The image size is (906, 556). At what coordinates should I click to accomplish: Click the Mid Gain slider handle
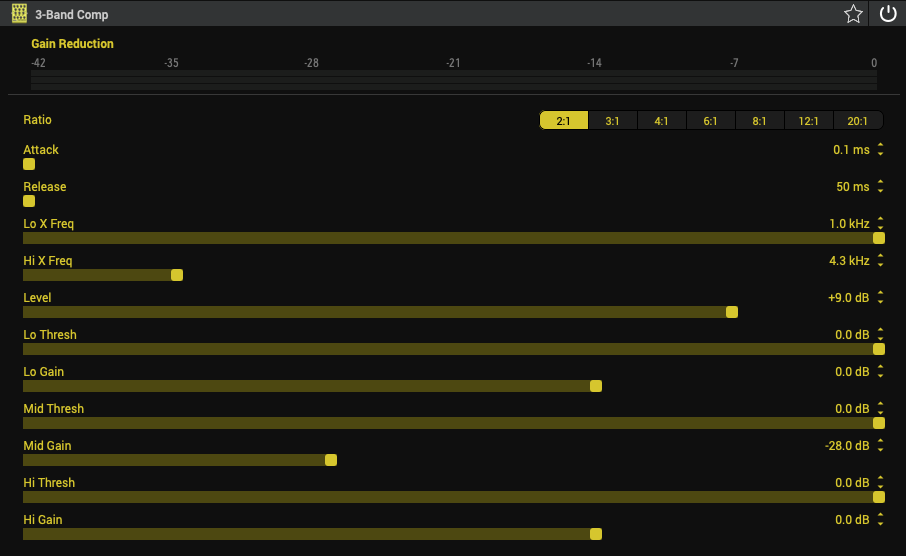331,460
